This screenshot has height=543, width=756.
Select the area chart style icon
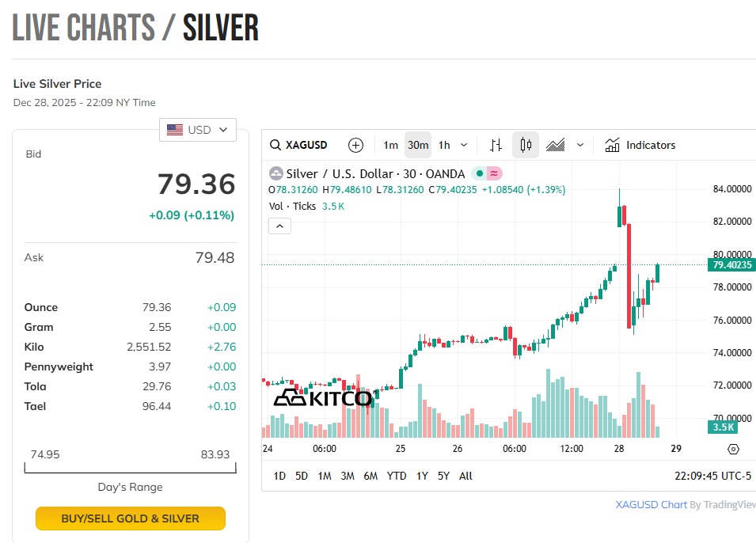pyautogui.click(x=556, y=145)
